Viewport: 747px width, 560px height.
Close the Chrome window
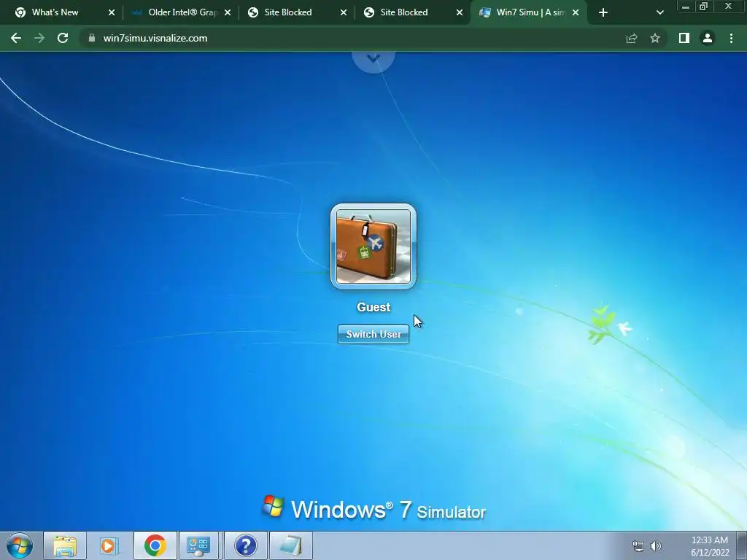click(729, 7)
